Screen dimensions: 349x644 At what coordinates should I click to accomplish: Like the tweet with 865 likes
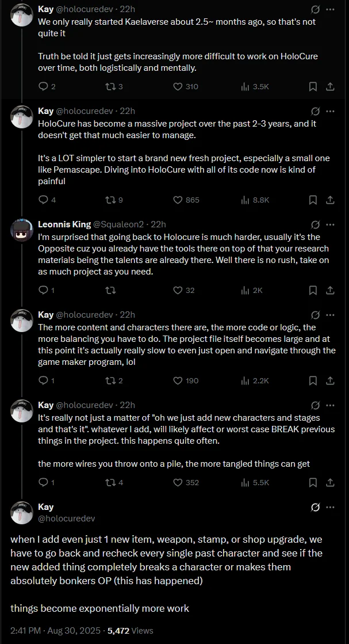[x=178, y=200]
